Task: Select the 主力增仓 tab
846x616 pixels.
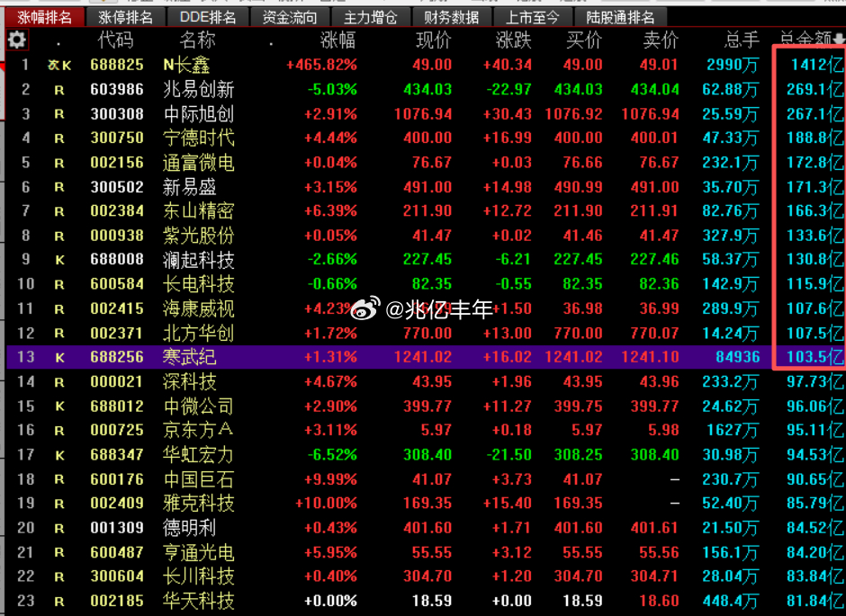Action: click(371, 18)
